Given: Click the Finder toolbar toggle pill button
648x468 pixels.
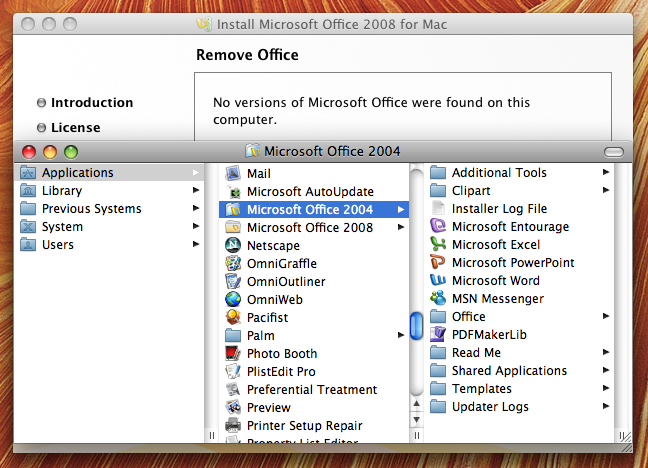Looking at the screenshot, I should (x=614, y=152).
